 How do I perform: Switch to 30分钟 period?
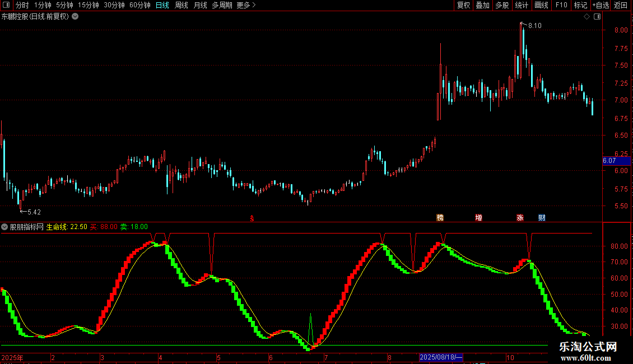(x=114, y=5)
